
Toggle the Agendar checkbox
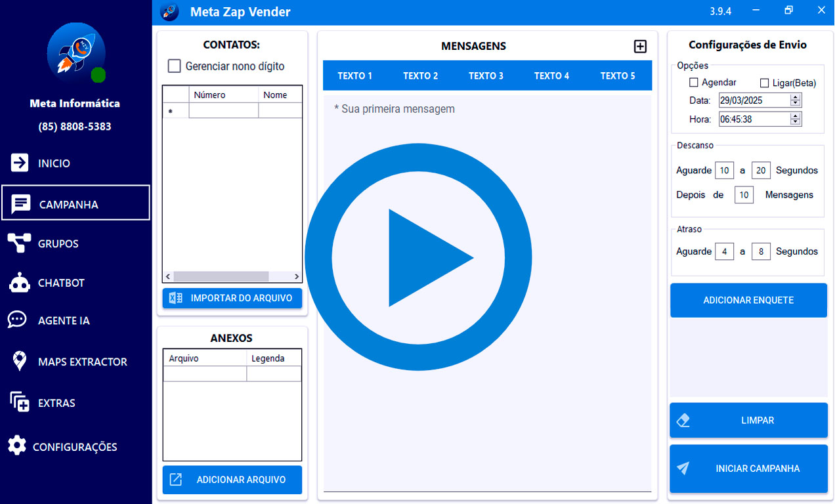[x=694, y=83]
